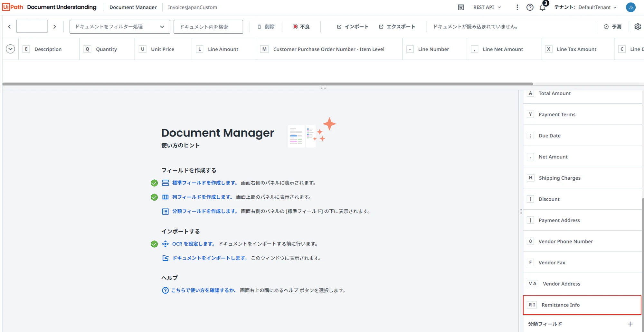Open the vertical three-dot more menu

click(517, 7)
